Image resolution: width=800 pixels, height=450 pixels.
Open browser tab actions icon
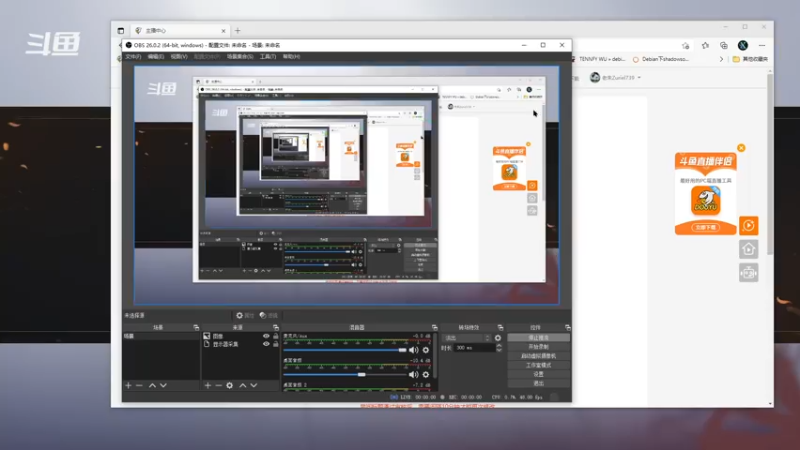pyautogui.click(x=121, y=31)
